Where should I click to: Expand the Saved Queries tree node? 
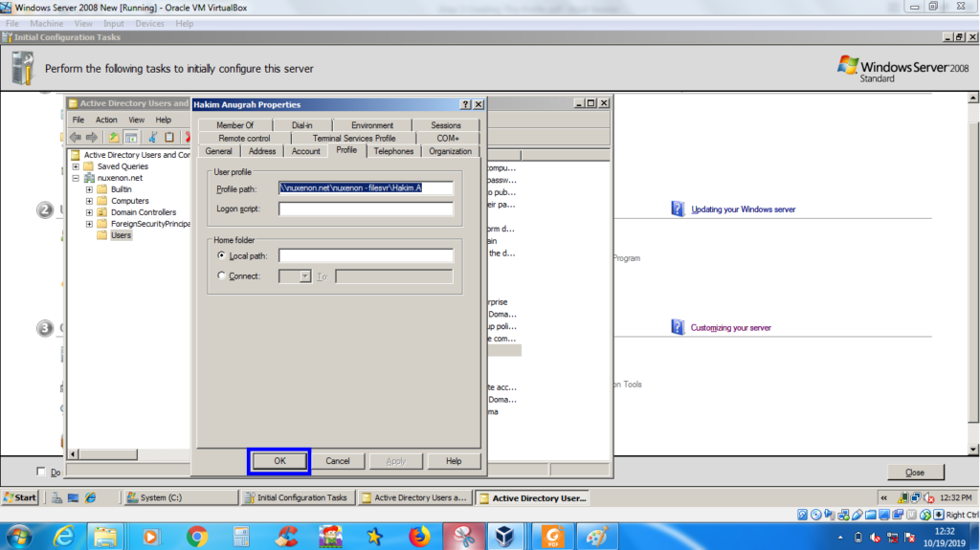point(76,166)
